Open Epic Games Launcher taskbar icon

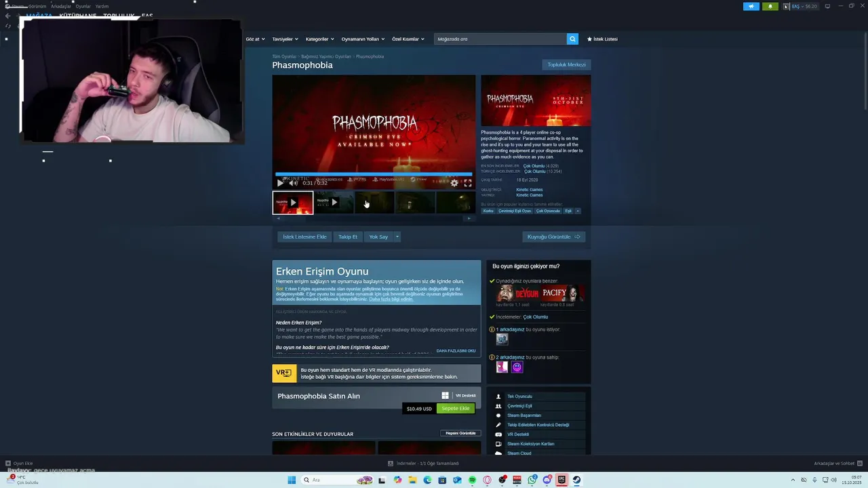pos(561,480)
